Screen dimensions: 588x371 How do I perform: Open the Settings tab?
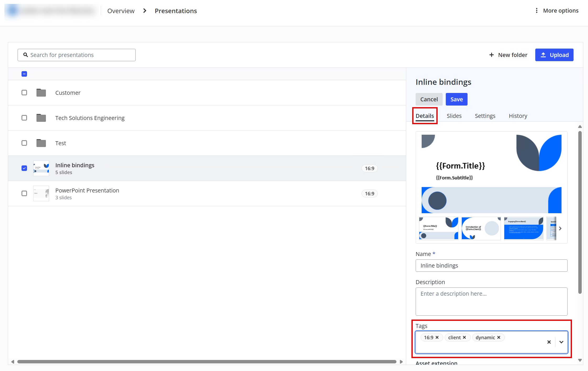(x=485, y=116)
